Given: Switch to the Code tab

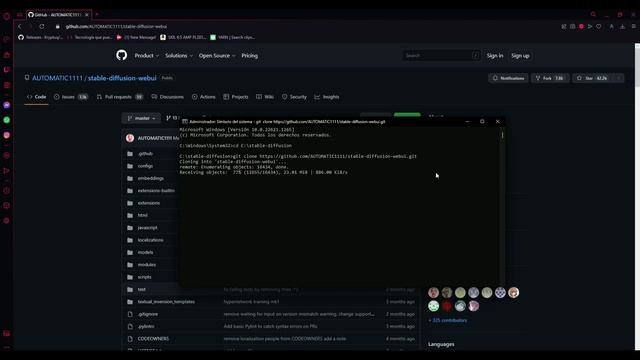Looking at the screenshot, I should click(x=36, y=97).
